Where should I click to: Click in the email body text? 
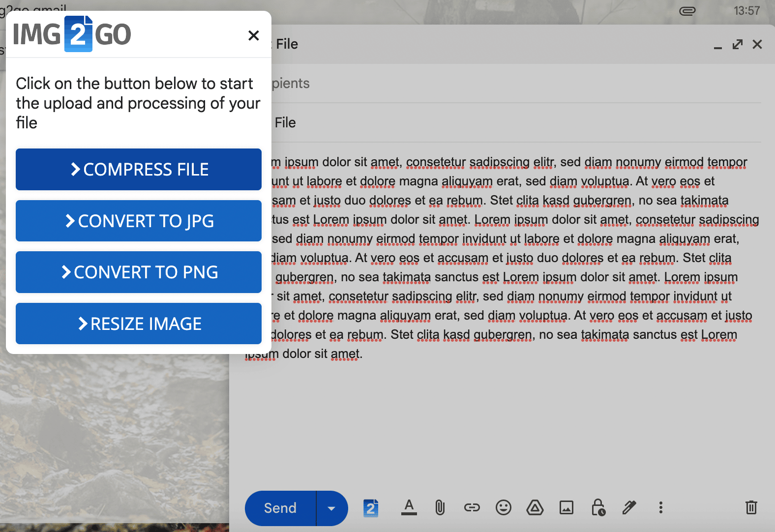(503, 258)
